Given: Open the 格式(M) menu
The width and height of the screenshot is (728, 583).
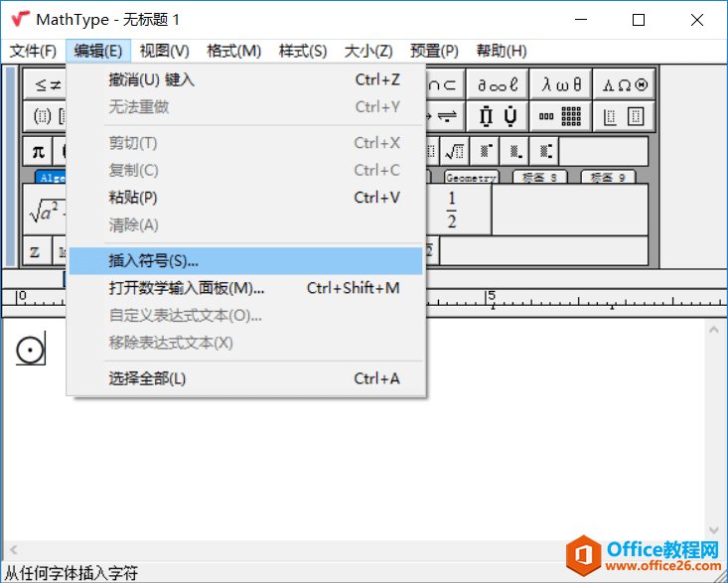Looking at the screenshot, I should (234, 51).
